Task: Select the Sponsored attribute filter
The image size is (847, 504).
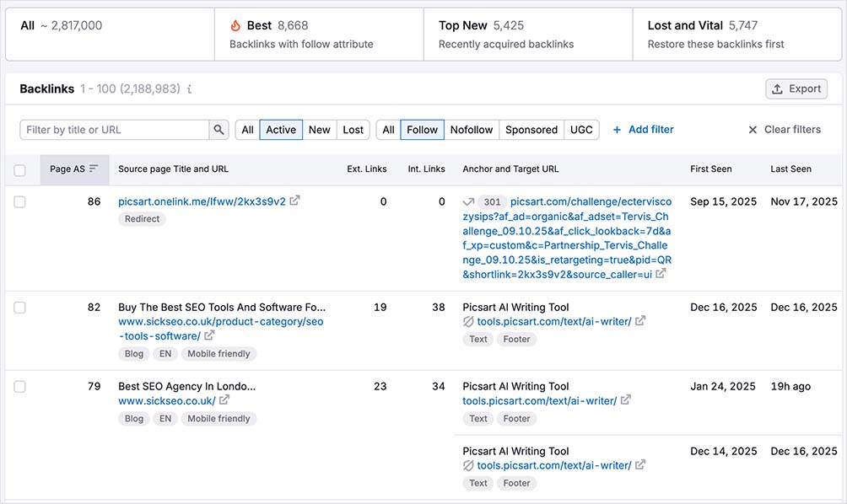Action: (531, 130)
